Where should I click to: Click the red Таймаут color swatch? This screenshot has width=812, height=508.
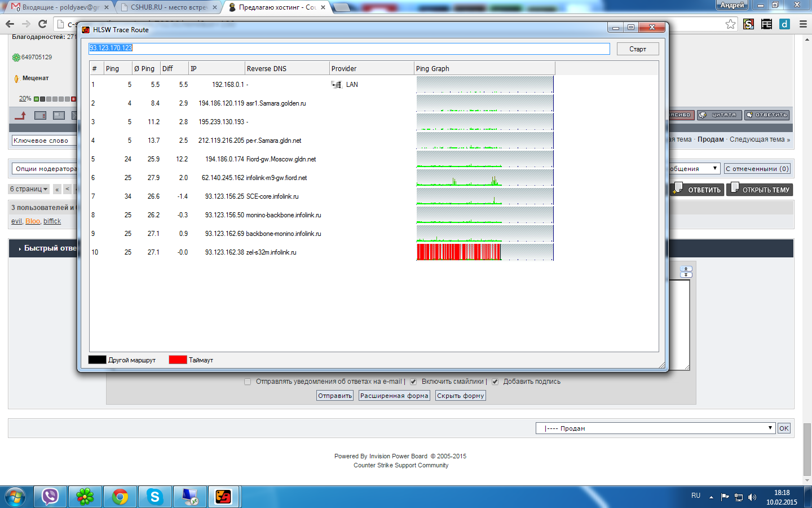point(178,360)
